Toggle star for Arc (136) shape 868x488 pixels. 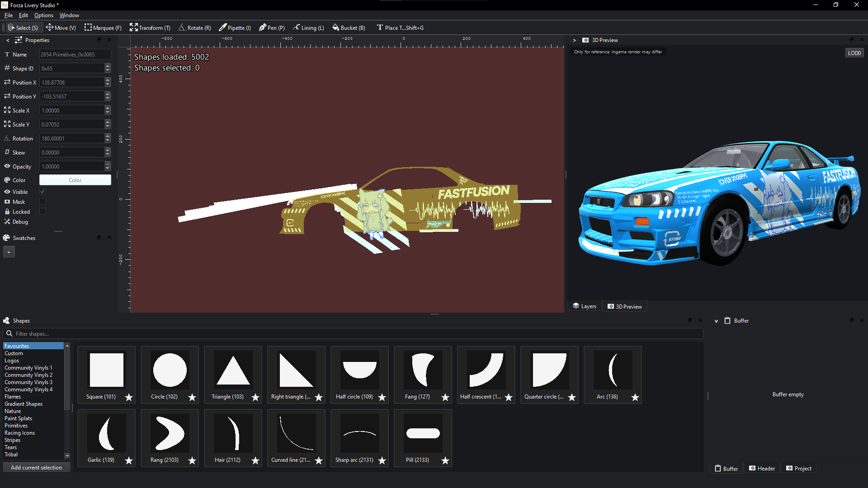(x=635, y=397)
